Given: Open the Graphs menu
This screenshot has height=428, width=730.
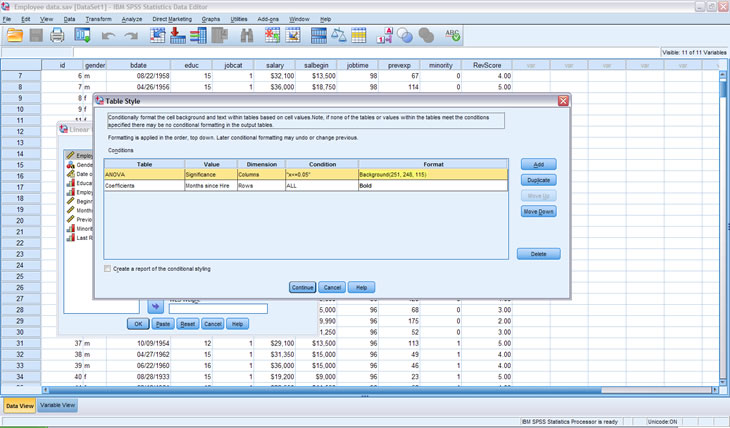Looking at the screenshot, I should coord(211,19).
